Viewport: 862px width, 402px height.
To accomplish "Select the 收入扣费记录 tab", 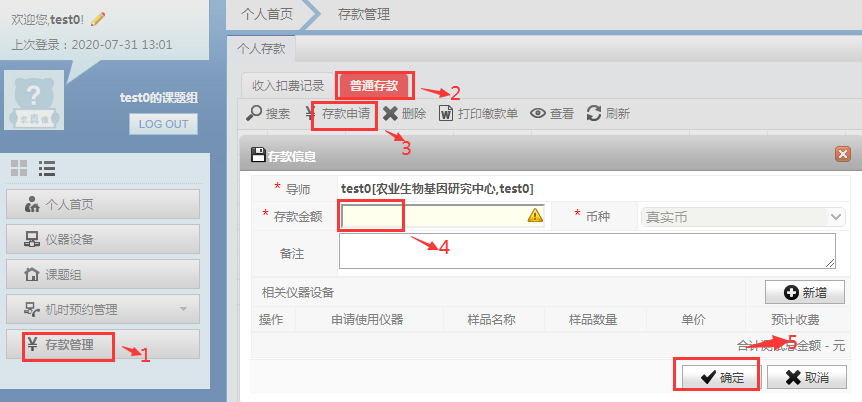I will [x=288, y=86].
